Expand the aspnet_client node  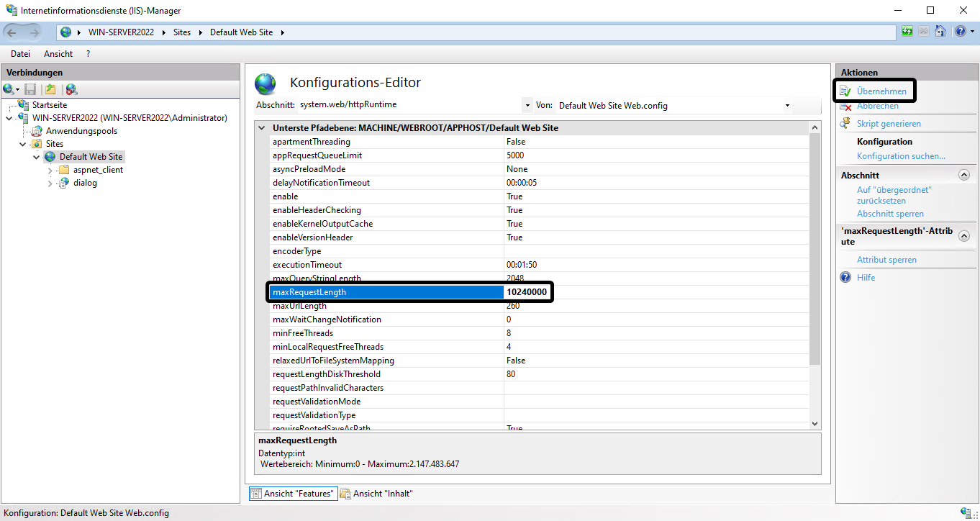(x=50, y=170)
